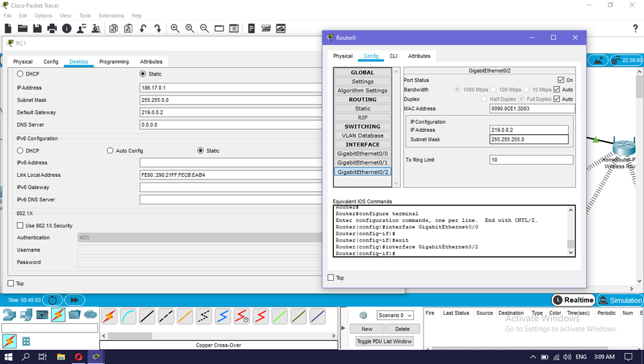
Task: Open Algorithm Settings in Router0 config
Action: click(x=362, y=90)
